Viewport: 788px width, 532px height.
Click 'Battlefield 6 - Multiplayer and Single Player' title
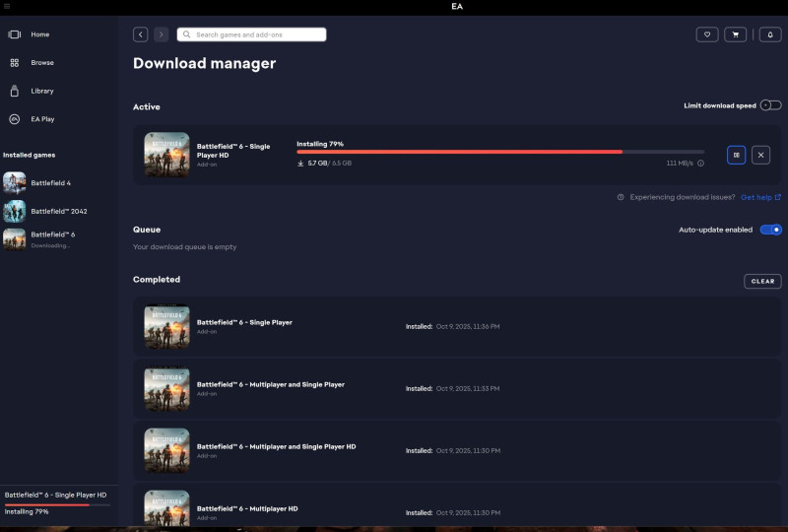[x=270, y=384]
